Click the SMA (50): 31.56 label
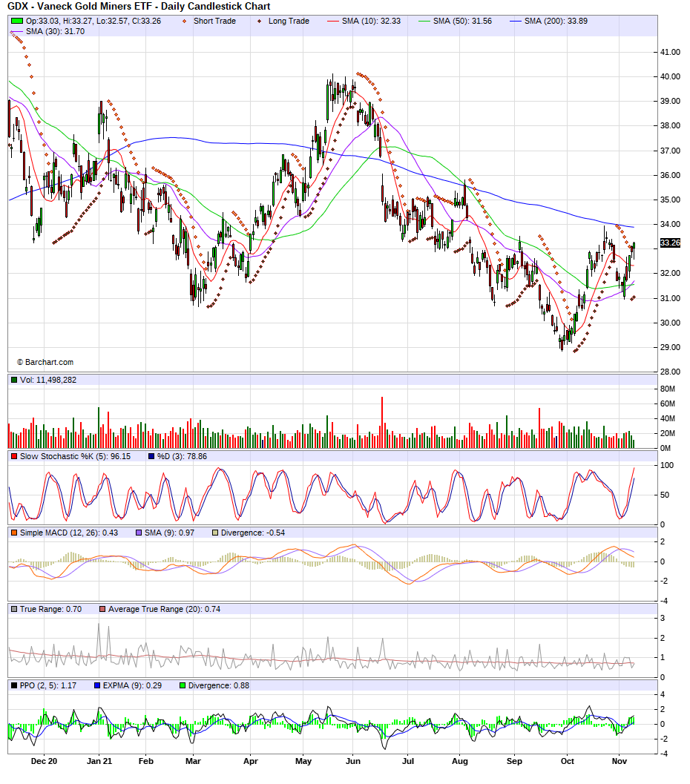 (462, 21)
